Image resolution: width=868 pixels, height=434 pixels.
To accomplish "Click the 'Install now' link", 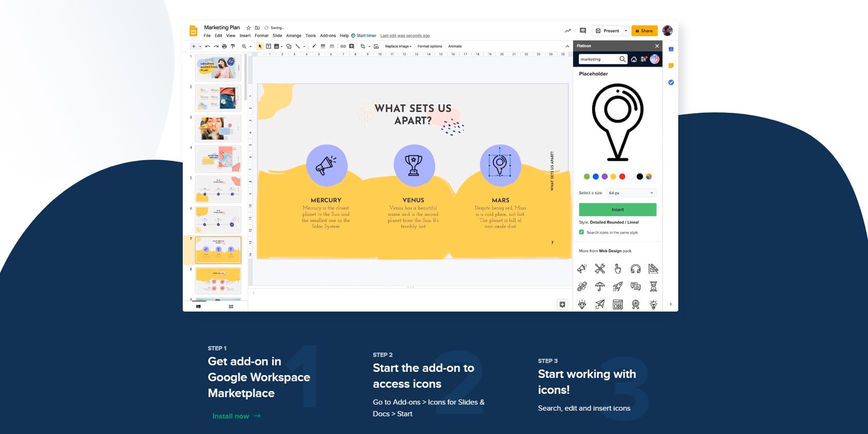I will [237, 416].
